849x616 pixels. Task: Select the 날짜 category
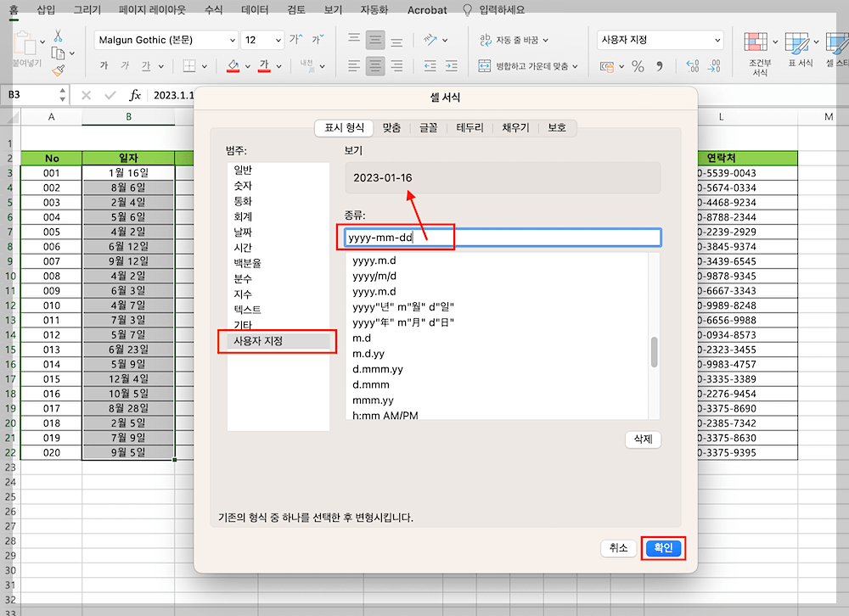pos(278,232)
